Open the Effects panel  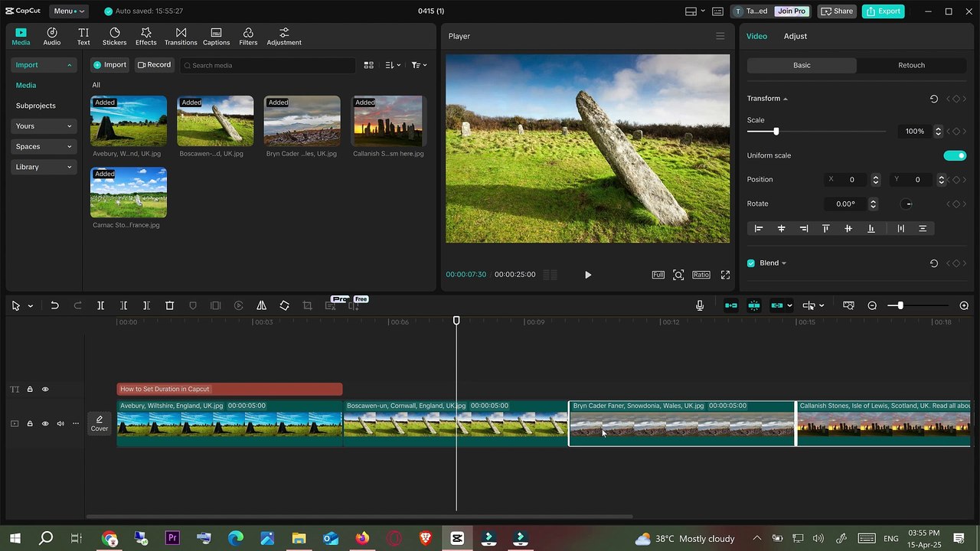145,36
